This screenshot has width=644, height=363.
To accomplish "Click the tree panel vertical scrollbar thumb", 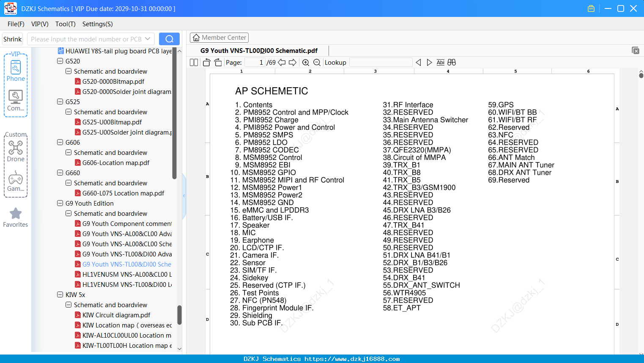I will (179, 315).
